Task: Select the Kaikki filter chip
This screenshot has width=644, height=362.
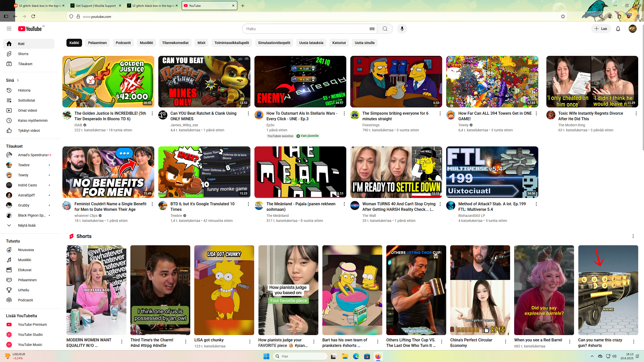Action: 74,43
